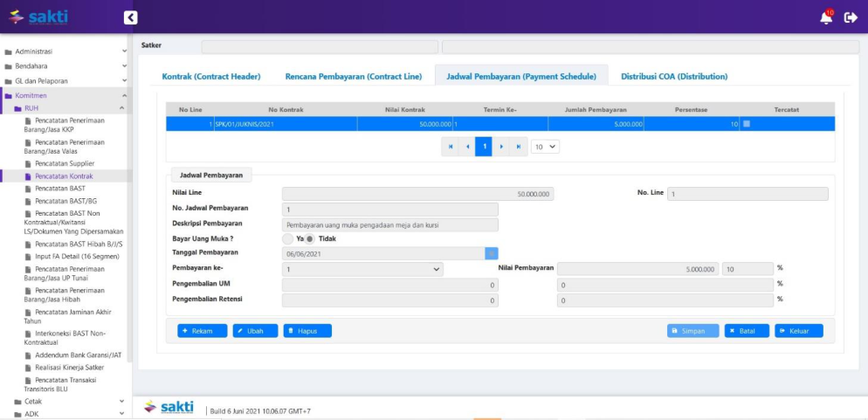Go to the last page of table
The height and width of the screenshot is (420, 868).
(519, 147)
